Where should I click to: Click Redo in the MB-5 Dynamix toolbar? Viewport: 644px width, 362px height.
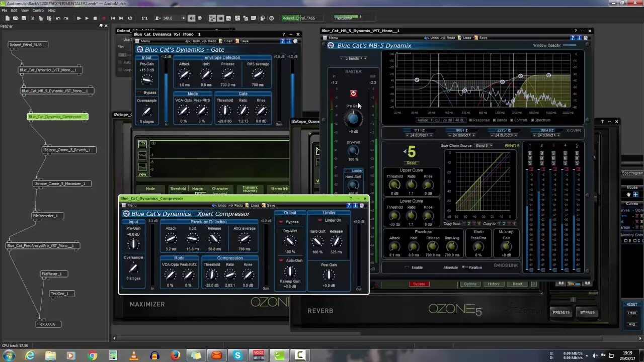click(448, 38)
